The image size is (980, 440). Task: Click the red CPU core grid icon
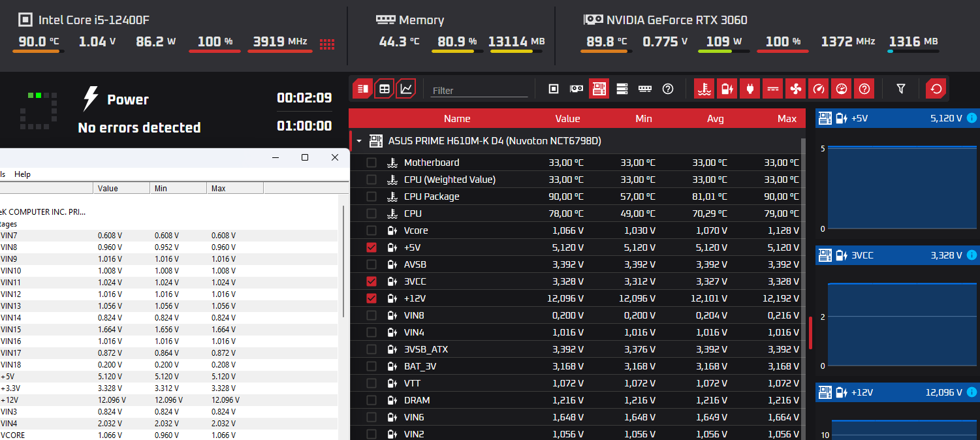point(327,44)
